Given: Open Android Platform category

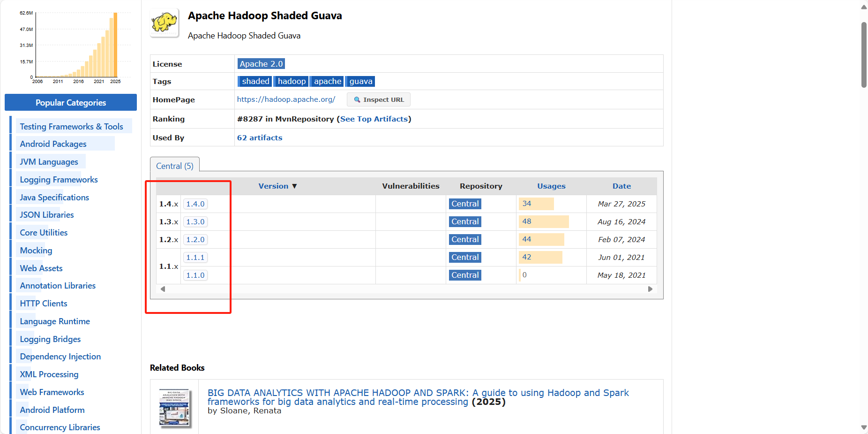Looking at the screenshot, I should coord(52,410).
